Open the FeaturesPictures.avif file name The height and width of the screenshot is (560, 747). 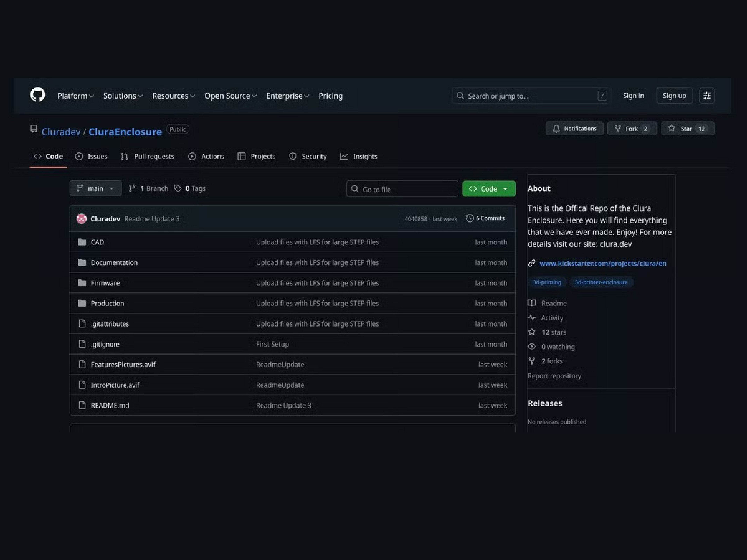pos(123,365)
